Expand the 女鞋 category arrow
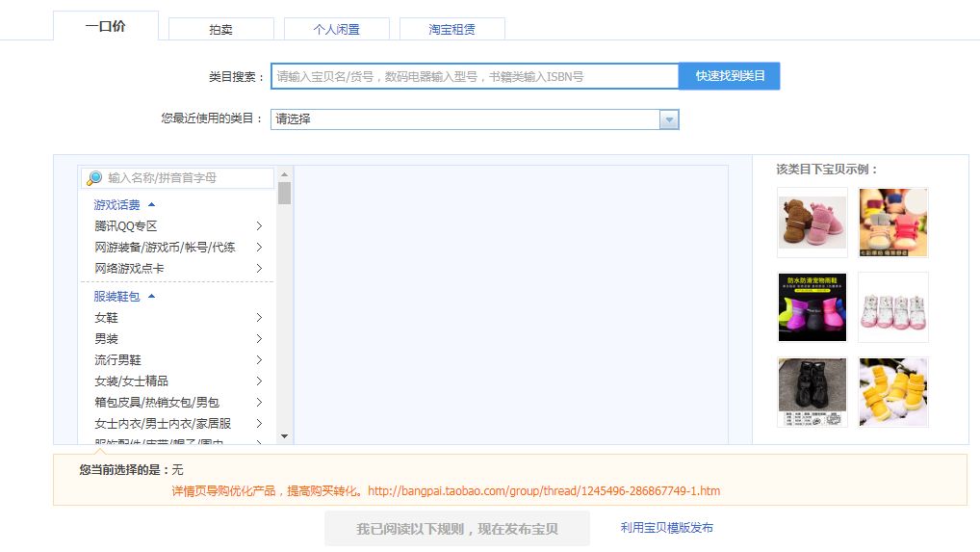980x552 pixels. point(259,318)
